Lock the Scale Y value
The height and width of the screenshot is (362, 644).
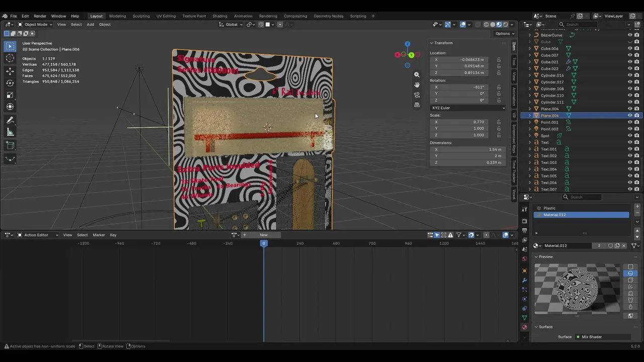coord(499,129)
